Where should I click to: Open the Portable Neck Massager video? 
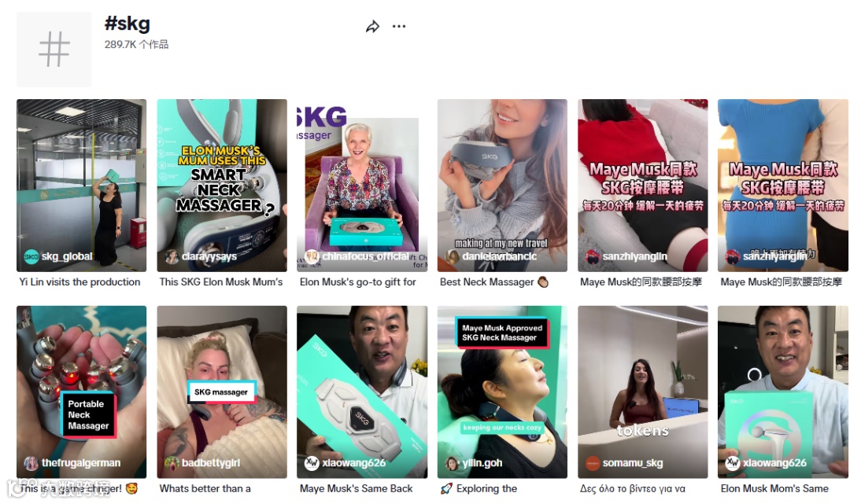click(81, 392)
